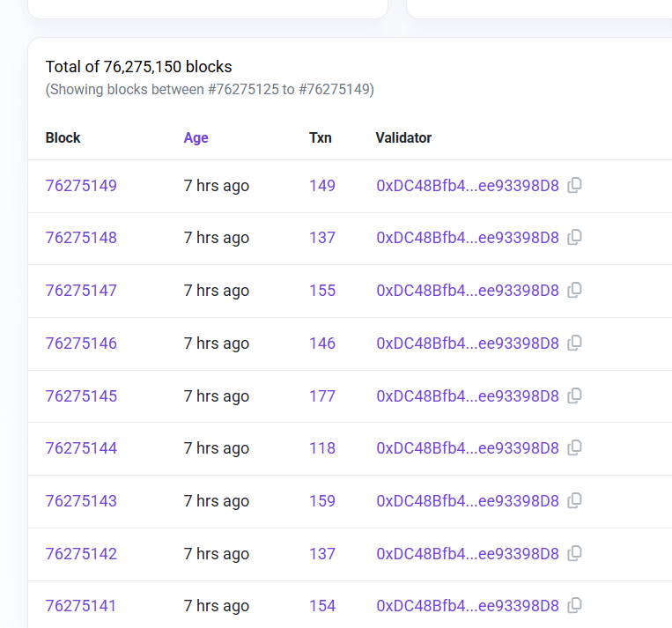Image resolution: width=672 pixels, height=628 pixels.
Task: Copy validator address for block 76275149
Action: coord(574,185)
